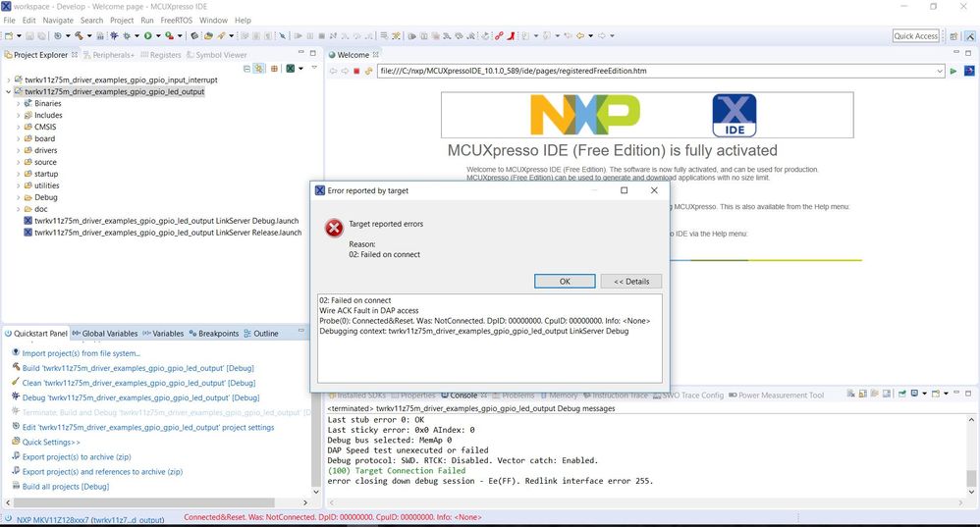Click the green Run toolbar icon
Image resolution: width=980 pixels, height=527 pixels.
[x=148, y=35]
